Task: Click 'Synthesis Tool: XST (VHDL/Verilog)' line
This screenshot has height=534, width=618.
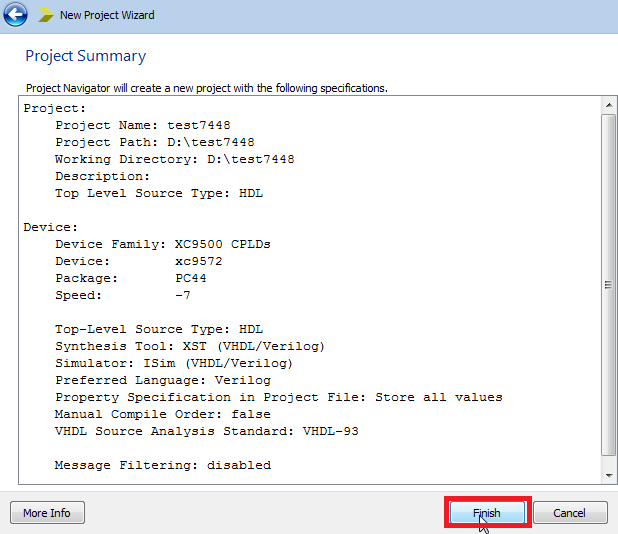Action: [x=190, y=346]
